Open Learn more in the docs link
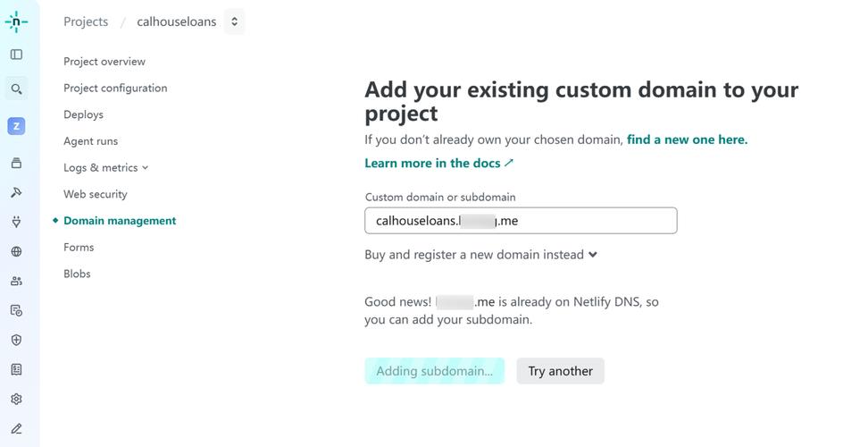Image resolution: width=868 pixels, height=447 pixels. pyautogui.click(x=438, y=163)
